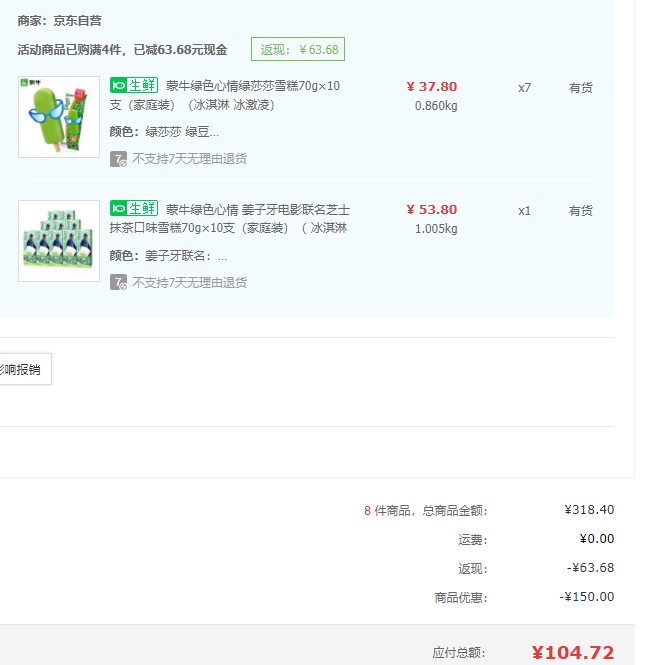Image resolution: width=666 pixels, height=665 pixels.
Task: Click cashback amount -¥63.68
Action: [x=590, y=568]
